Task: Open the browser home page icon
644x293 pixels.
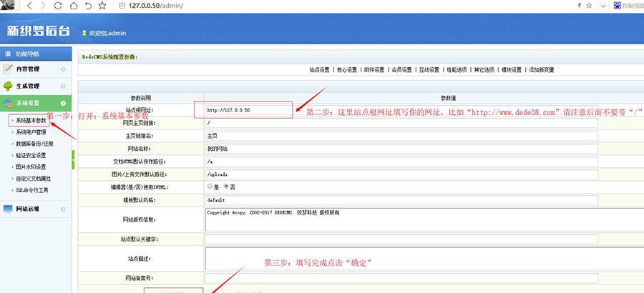Action: [73, 6]
